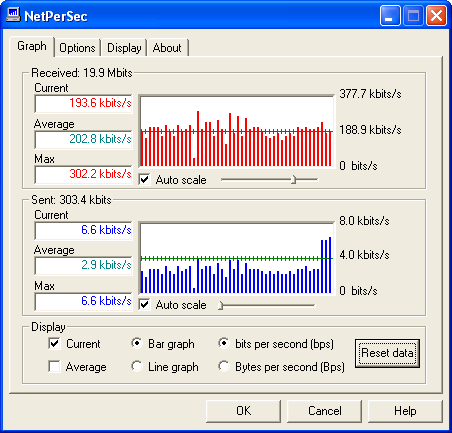Image resolution: width=452 pixels, height=433 pixels.
Task: Click the Sent graph scale slider thumb
Action: (x=220, y=305)
